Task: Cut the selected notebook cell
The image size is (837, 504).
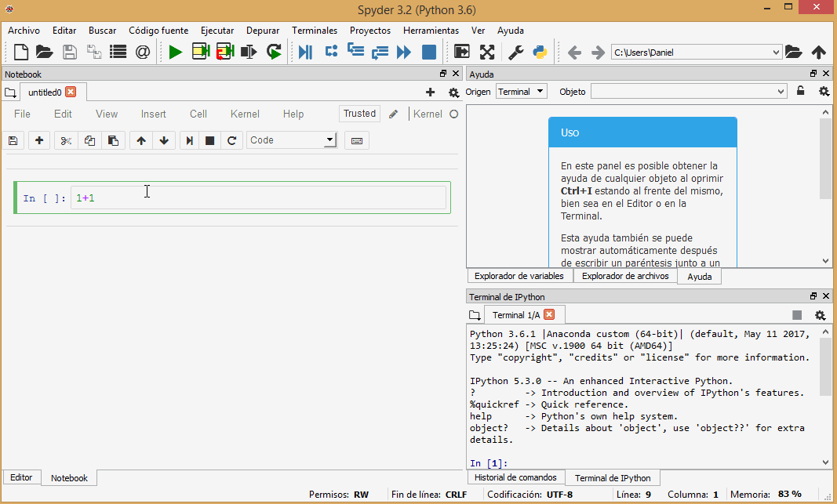Action: (66, 140)
